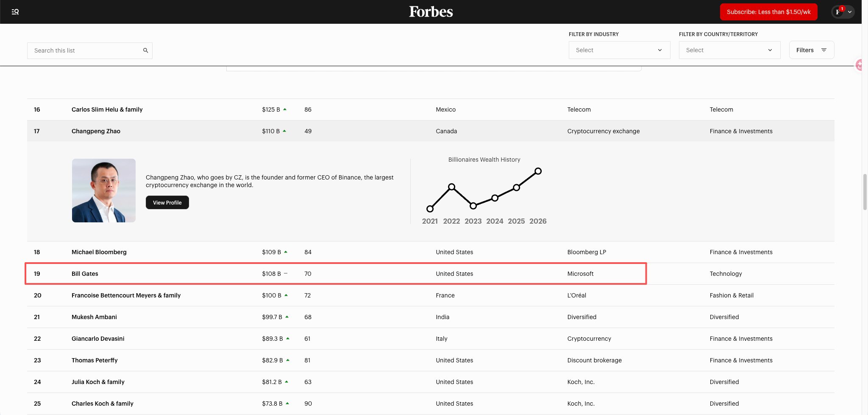The height and width of the screenshot is (415, 868).
Task: Expand the Michael Bloomberg row
Action: pos(99,252)
